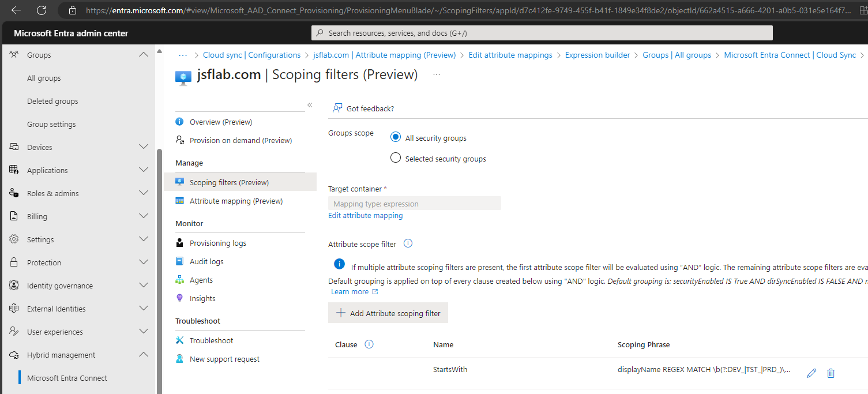Click the Edit attribute mapping link
Image resolution: width=868 pixels, height=394 pixels.
[365, 215]
